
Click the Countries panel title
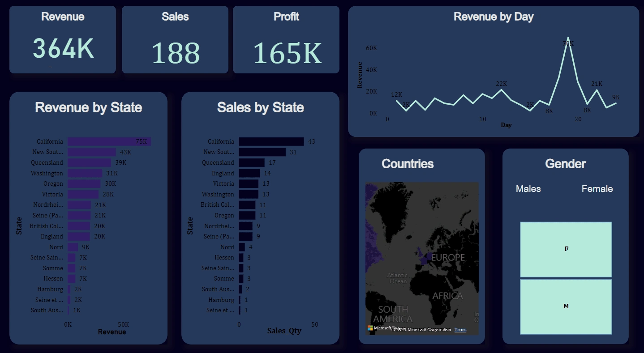pyautogui.click(x=408, y=164)
